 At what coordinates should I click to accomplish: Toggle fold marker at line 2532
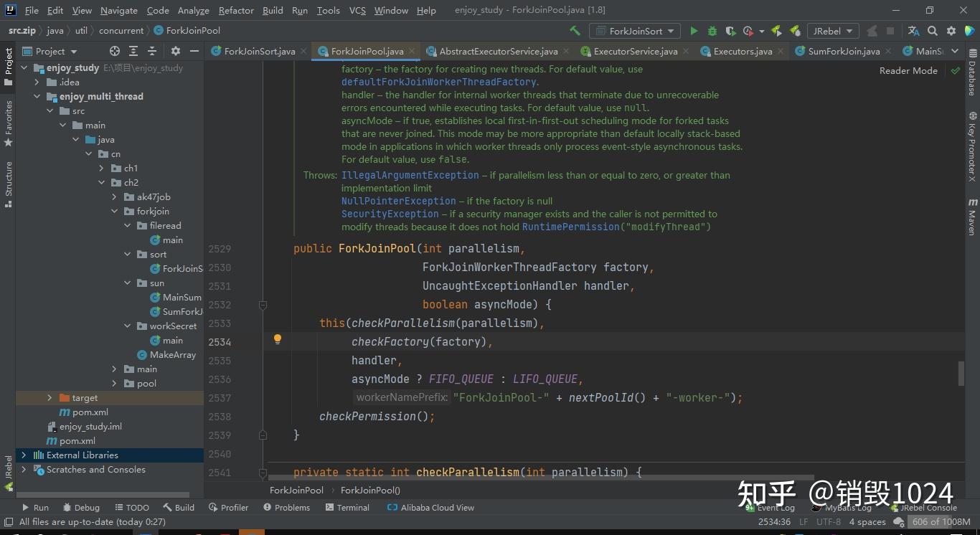pos(263,305)
